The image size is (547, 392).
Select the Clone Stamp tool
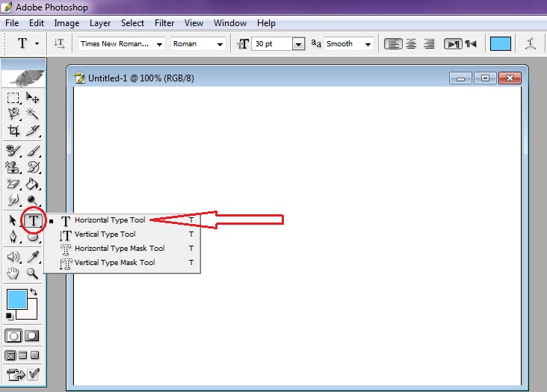[13, 167]
